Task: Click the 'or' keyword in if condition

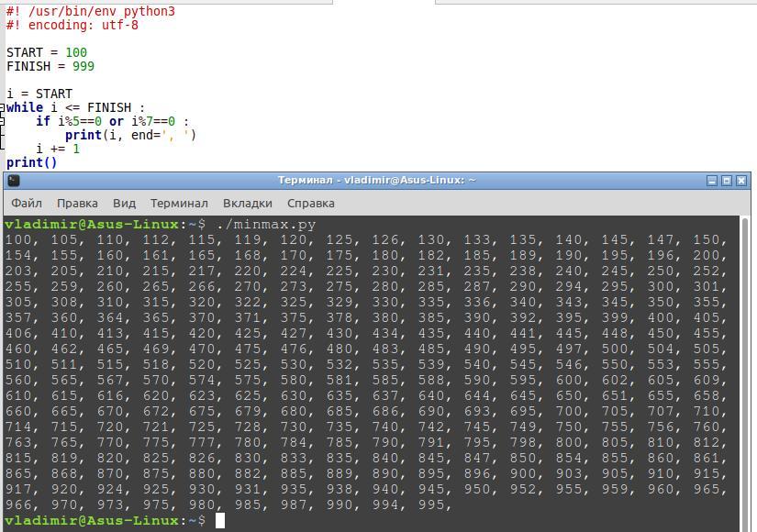Action: (x=117, y=121)
